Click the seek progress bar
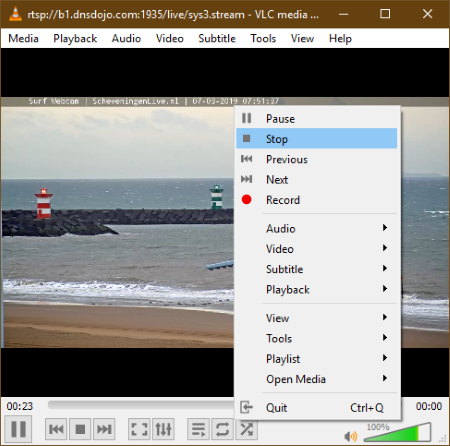The width and height of the screenshot is (450, 446). pyautogui.click(x=141, y=405)
